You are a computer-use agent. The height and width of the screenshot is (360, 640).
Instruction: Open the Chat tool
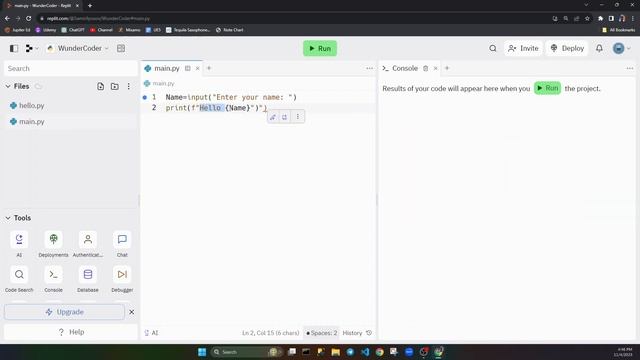(122, 244)
